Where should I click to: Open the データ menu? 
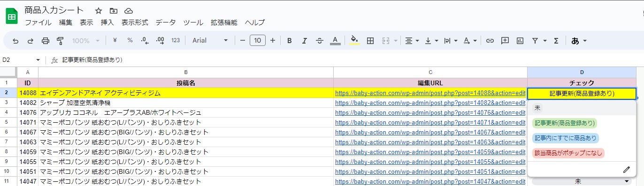166,22
